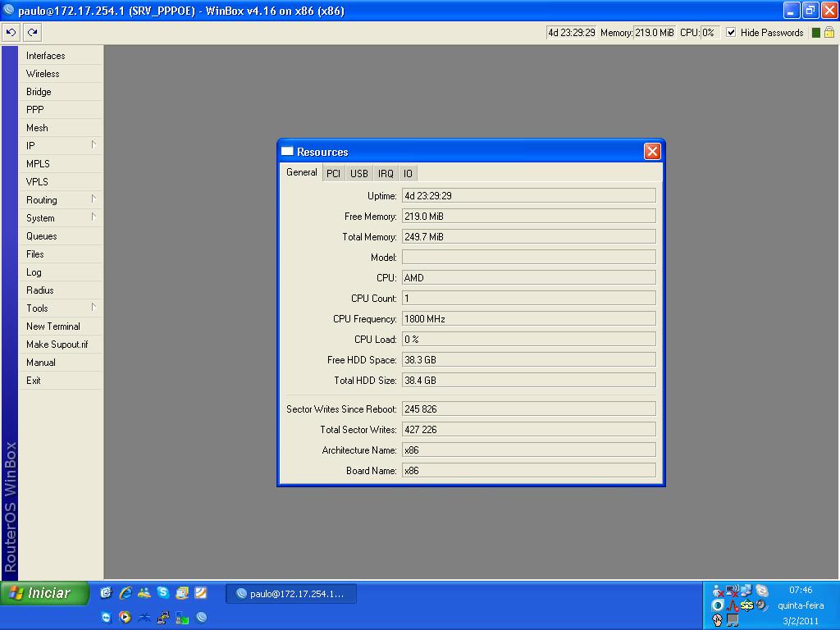Open the Log menu
840x630 pixels.
61,272
